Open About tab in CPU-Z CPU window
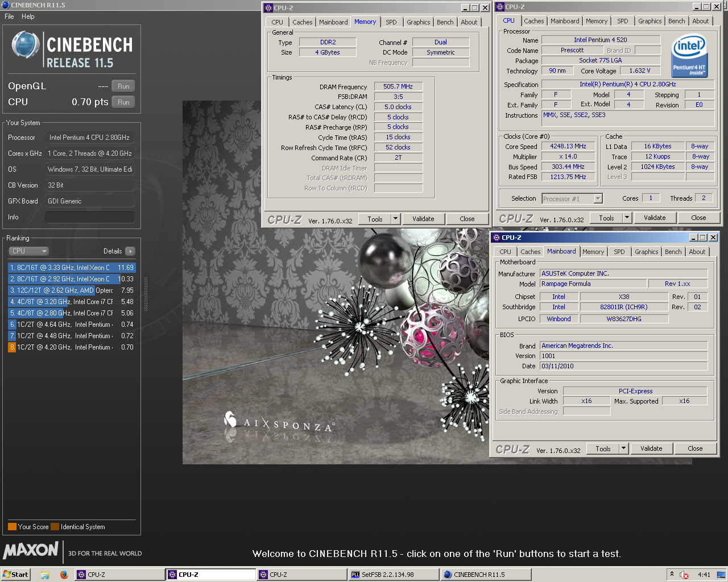The height and width of the screenshot is (582, 728). click(701, 21)
